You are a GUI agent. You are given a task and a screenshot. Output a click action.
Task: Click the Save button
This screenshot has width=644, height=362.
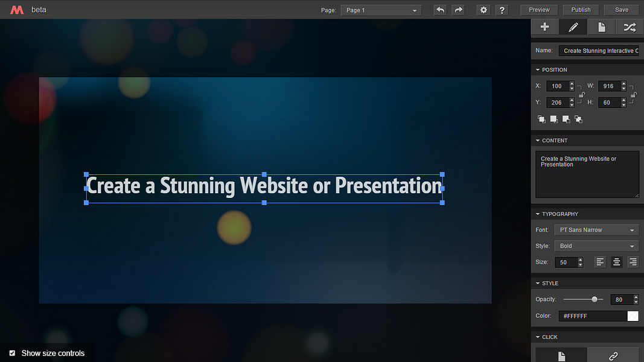click(622, 10)
